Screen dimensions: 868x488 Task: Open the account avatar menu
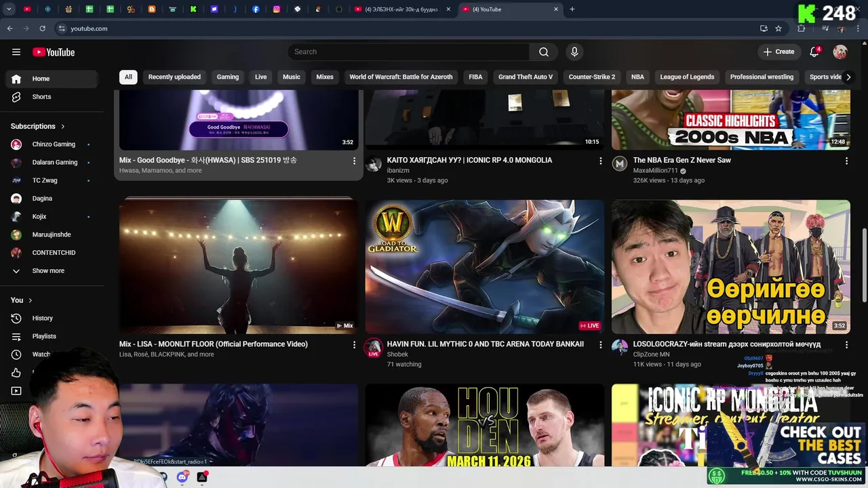(x=840, y=52)
